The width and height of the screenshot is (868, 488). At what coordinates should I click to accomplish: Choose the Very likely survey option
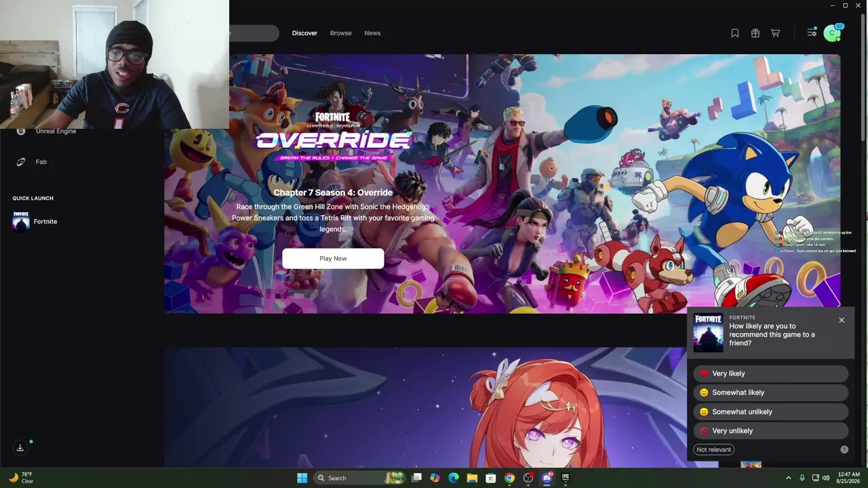point(771,373)
